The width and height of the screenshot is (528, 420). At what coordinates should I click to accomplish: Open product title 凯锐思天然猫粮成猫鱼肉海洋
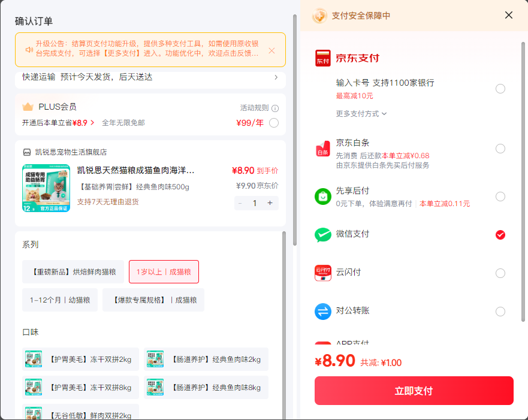(x=135, y=171)
